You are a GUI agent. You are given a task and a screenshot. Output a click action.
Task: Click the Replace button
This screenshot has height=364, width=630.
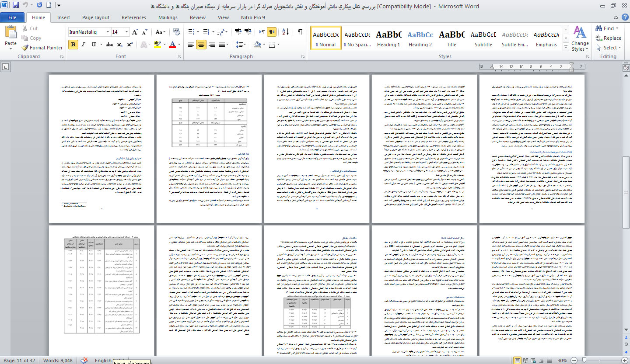point(609,38)
